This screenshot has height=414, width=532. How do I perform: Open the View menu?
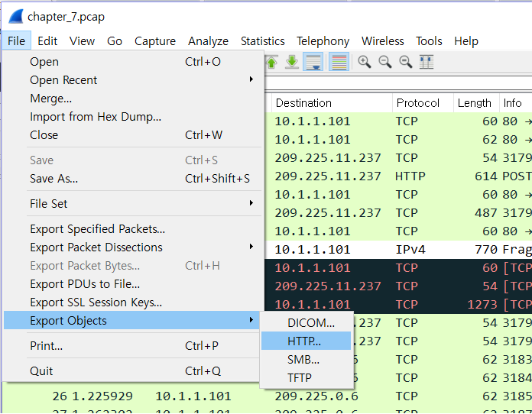[x=82, y=41]
